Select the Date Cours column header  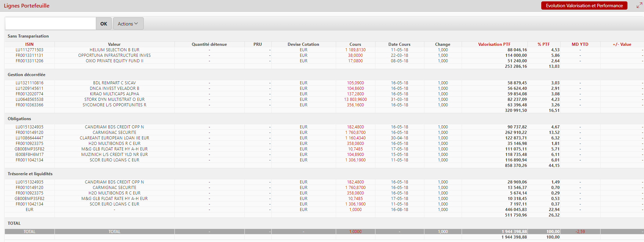point(399,44)
